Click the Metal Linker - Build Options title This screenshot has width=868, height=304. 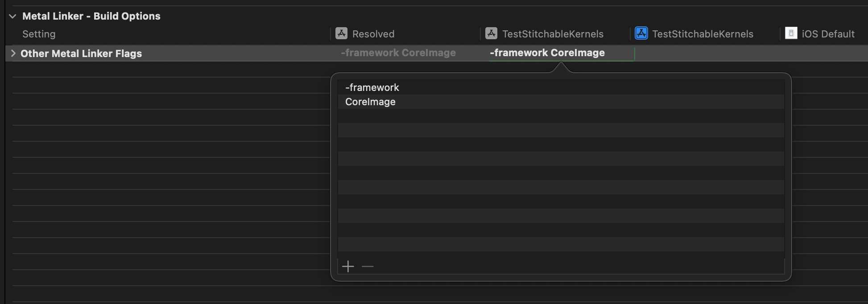[x=91, y=16]
